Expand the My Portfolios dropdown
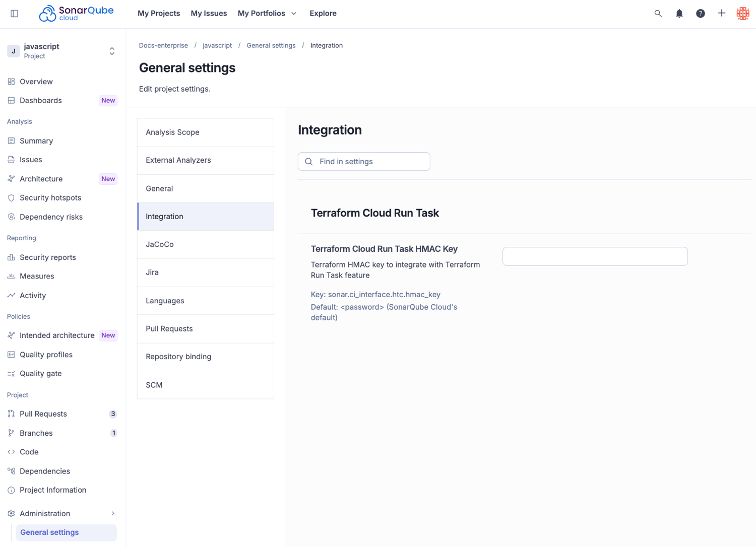This screenshot has width=756, height=547. pos(267,14)
